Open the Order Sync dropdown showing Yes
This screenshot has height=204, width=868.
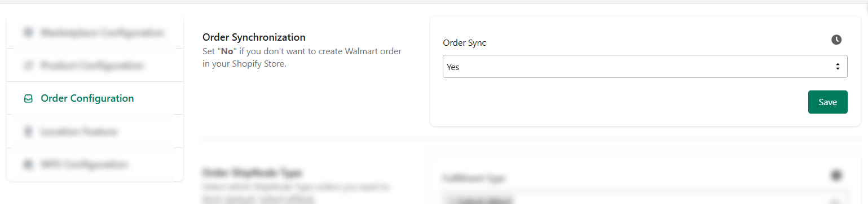645,67
